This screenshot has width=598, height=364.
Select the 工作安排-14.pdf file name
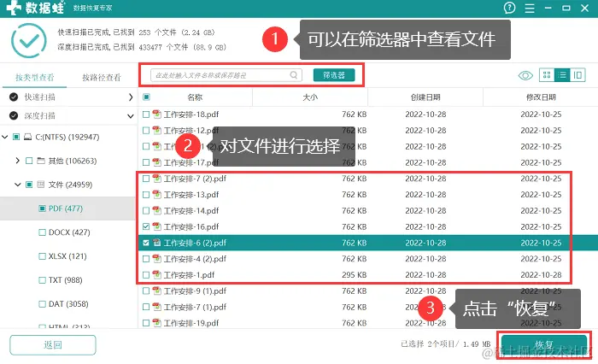point(191,210)
